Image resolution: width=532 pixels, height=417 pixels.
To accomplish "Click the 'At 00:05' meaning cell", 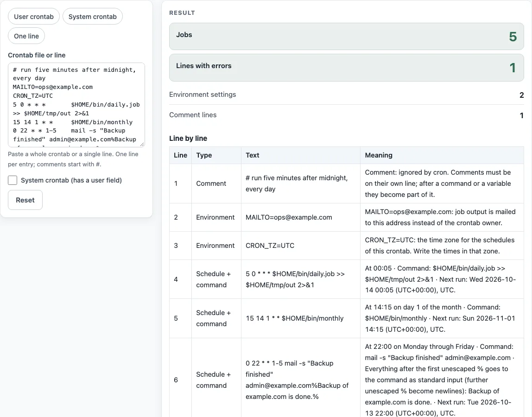I will [442, 279].
